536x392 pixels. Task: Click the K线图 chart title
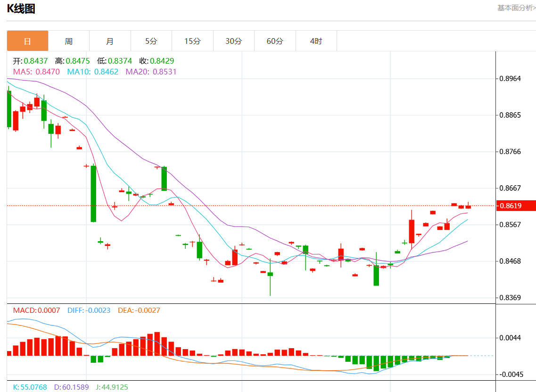[x=21, y=8]
